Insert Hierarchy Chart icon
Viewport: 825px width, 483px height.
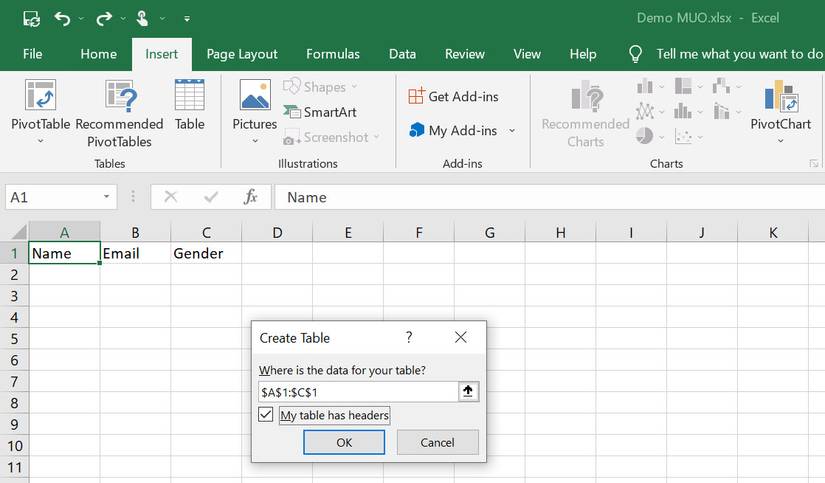[x=683, y=86]
